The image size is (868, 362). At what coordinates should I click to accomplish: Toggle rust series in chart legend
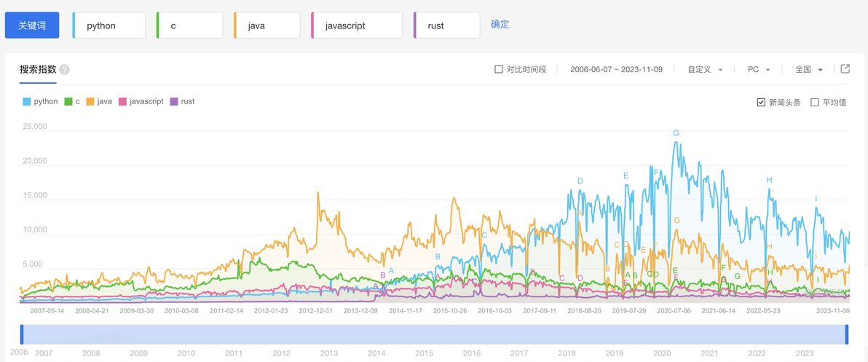pyautogui.click(x=182, y=101)
